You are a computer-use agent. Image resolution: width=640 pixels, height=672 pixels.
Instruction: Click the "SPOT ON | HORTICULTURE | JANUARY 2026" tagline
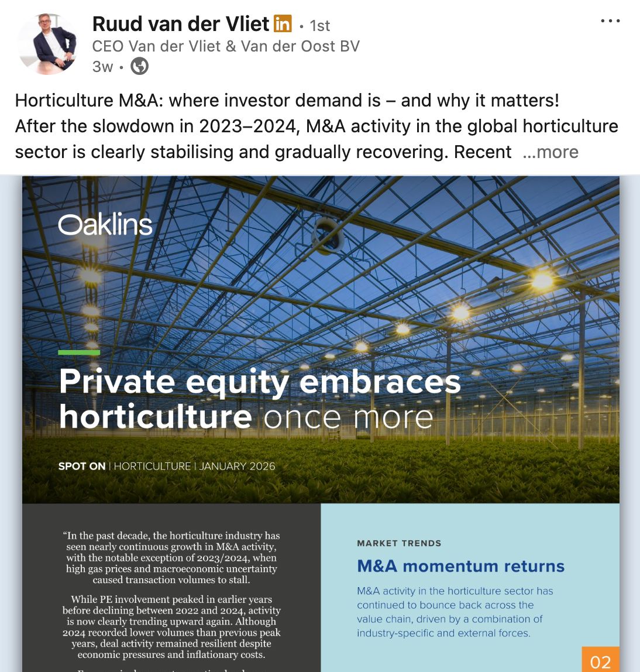click(167, 466)
